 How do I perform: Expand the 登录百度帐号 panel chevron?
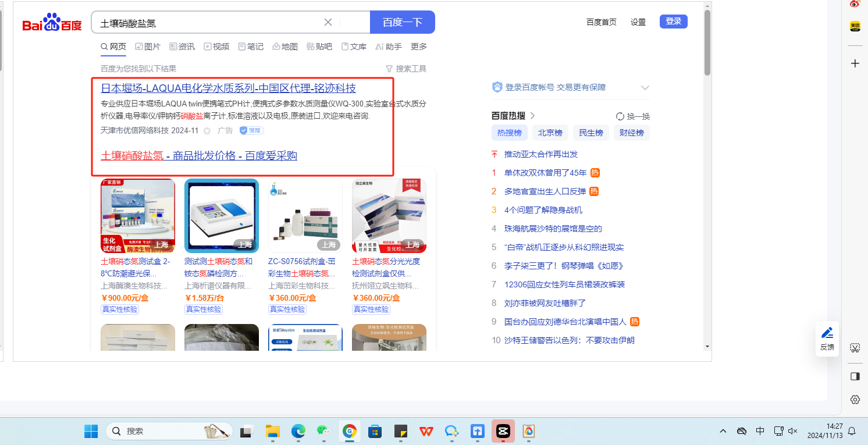coord(645,87)
